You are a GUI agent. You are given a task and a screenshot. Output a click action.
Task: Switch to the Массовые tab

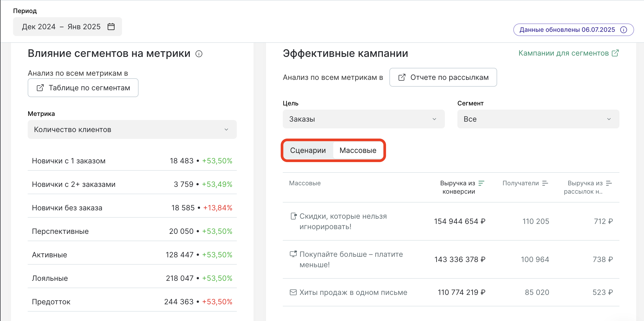(x=358, y=150)
